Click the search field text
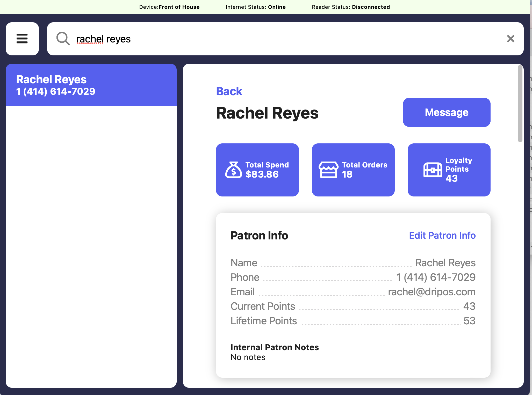This screenshot has height=395, width=532. [103, 39]
